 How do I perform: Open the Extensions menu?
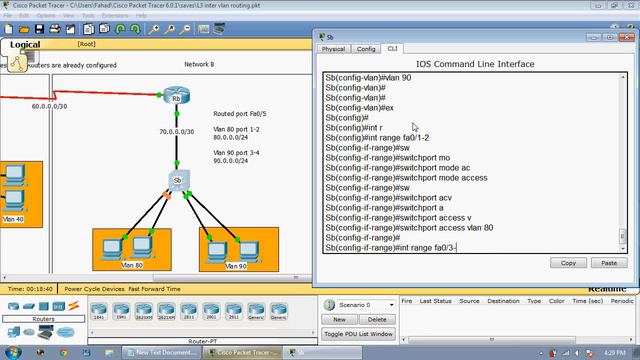pos(115,16)
